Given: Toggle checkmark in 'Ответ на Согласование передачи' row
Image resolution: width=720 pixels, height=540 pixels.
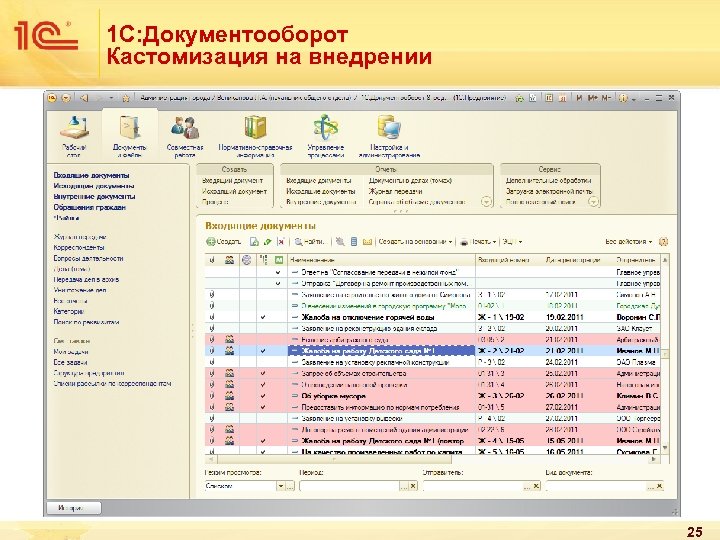Looking at the screenshot, I should point(278,272).
